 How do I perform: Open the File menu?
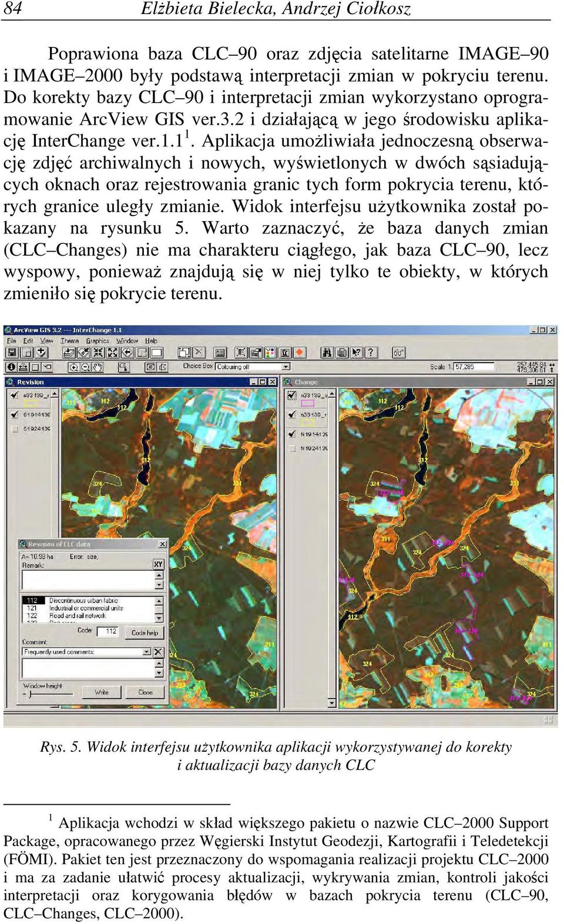11,340
